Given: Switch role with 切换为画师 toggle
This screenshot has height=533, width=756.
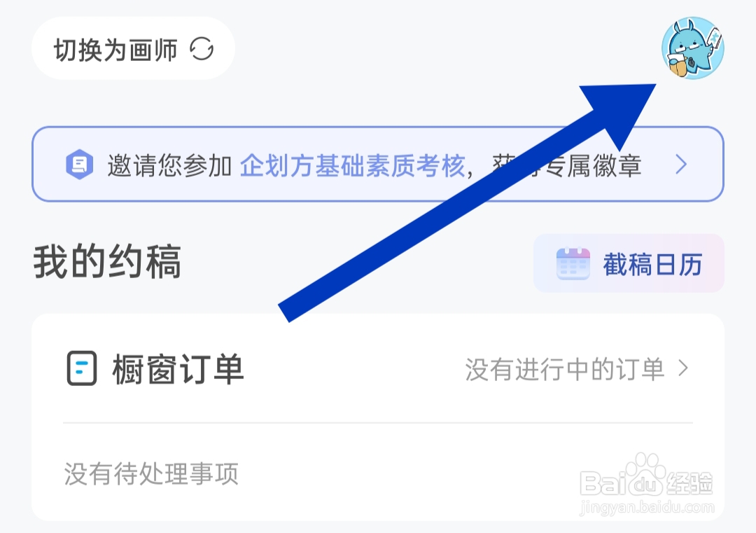Looking at the screenshot, I should pyautogui.click(x=133, y=48).
